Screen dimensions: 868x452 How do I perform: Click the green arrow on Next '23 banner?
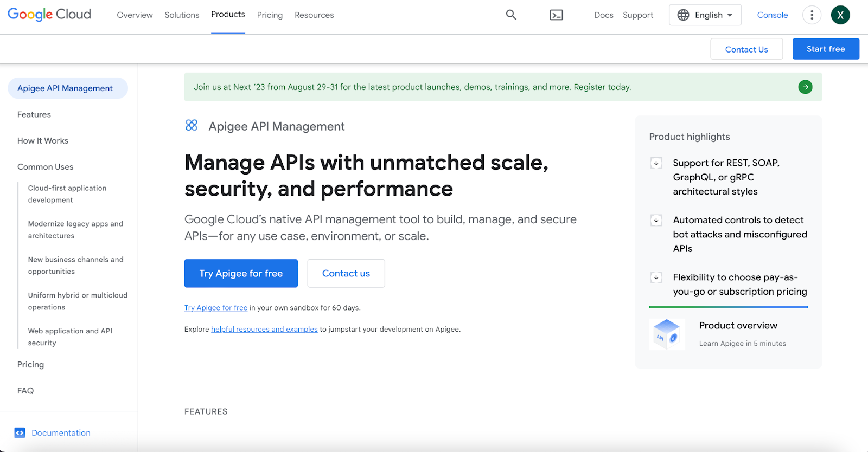click(x=805, y=87)
